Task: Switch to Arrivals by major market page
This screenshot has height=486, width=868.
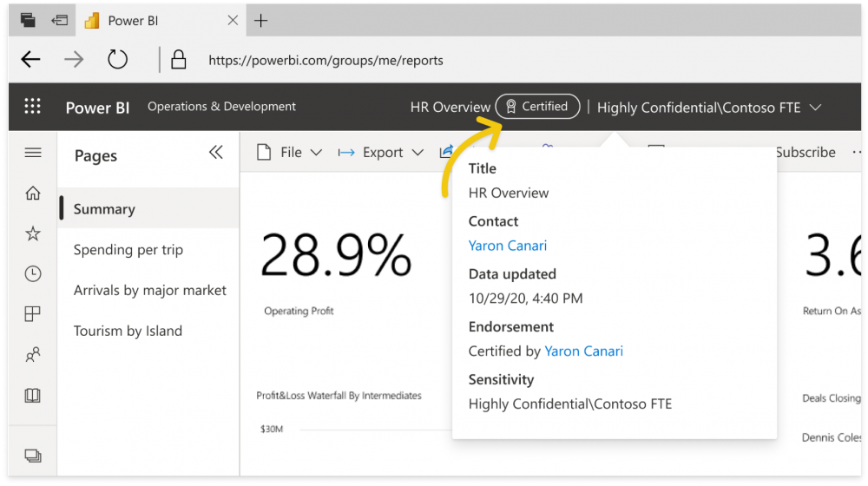Action: coord(149,291)
